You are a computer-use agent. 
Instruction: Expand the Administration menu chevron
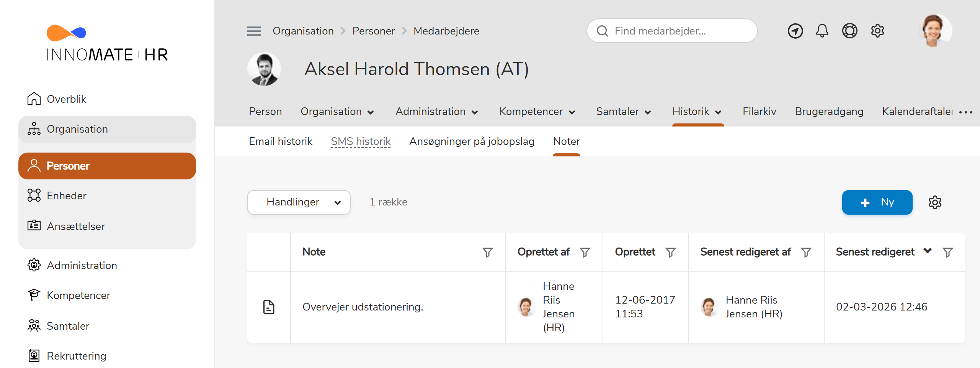coord(475,112)
